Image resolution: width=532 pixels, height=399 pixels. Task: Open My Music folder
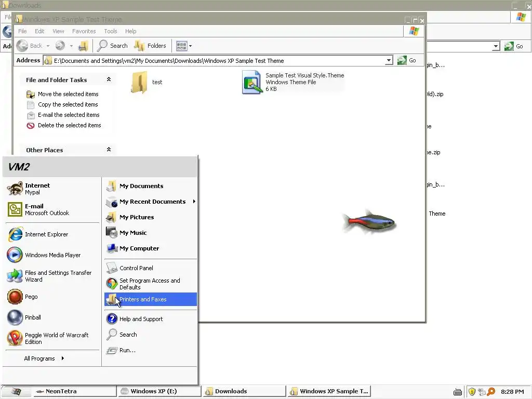(x=150, y=233)
